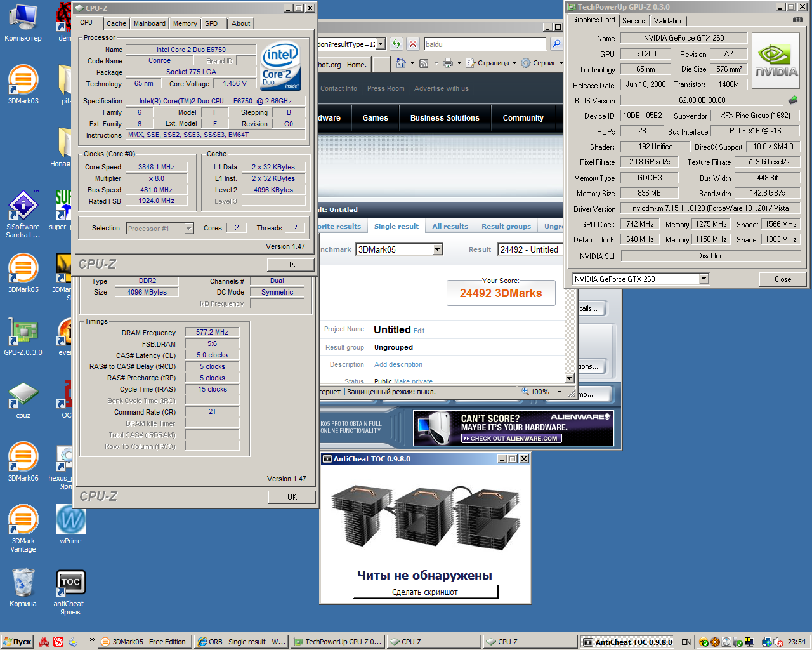
Task: Click the Close button in GPU-Z
Action: [x=783, y=279]
